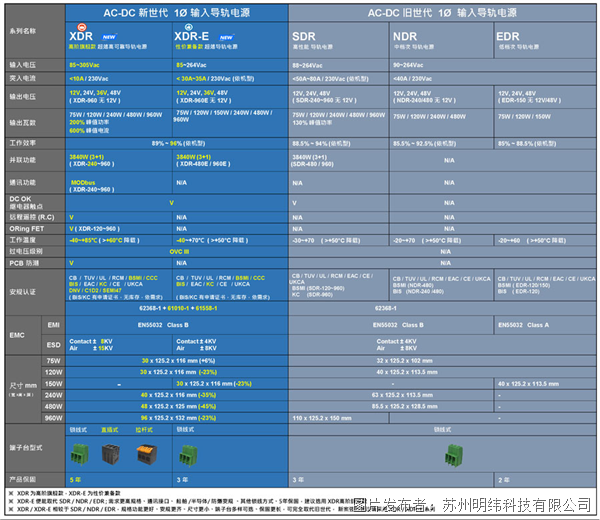600x520 pixels.
Task: Click the 'AC-DC 旧世代' section header
Action: [442, 13]
